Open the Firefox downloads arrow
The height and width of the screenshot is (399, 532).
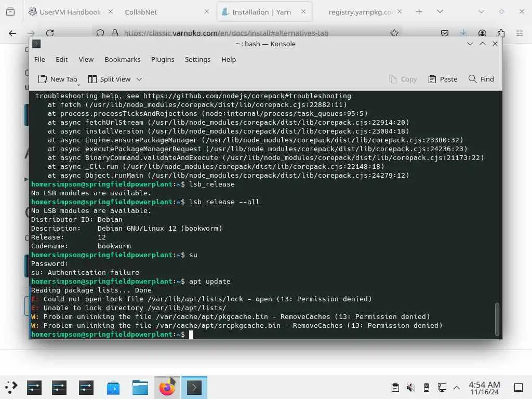click(x=463, y=33)
